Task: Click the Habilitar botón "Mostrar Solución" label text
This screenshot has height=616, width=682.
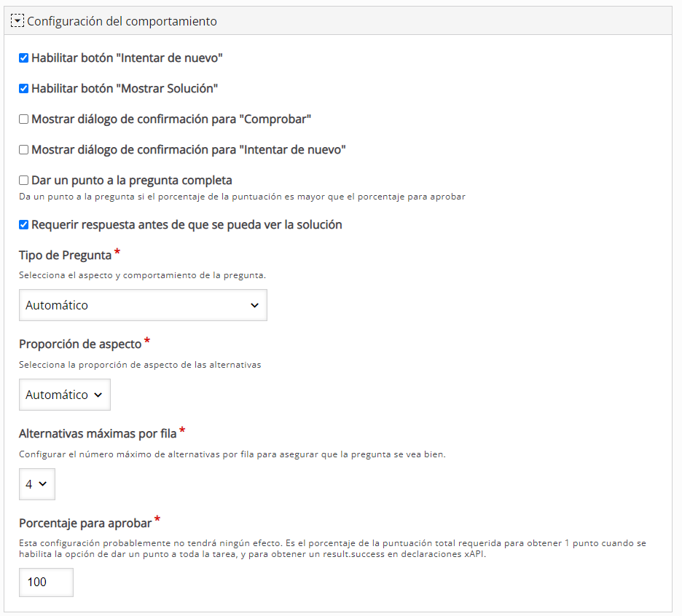Action: [x=125, y=89]
